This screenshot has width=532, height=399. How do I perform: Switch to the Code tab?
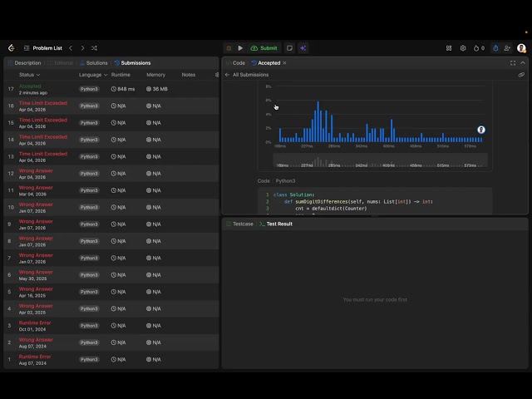[235, 63]
